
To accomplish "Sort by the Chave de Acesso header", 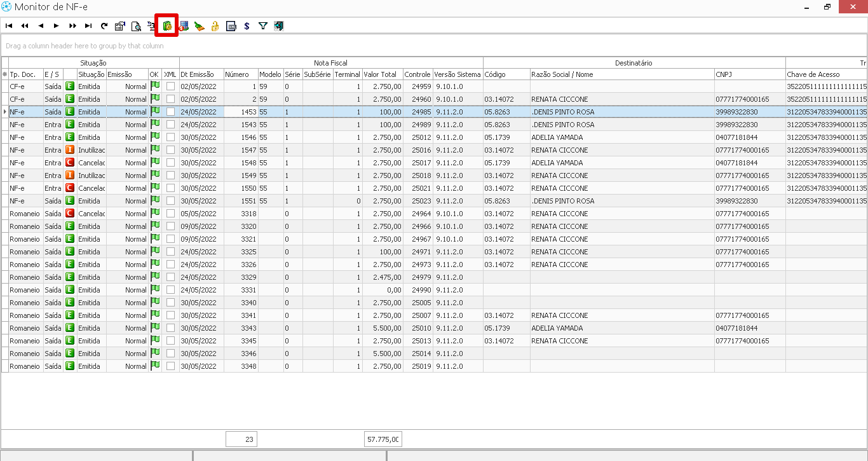I will pyautogui.click(x=826, y=74).
